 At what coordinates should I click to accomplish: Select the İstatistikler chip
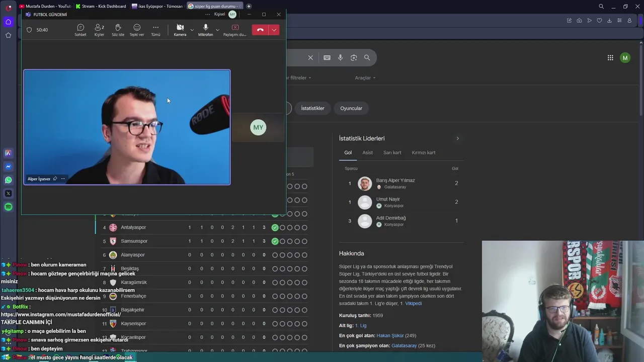click(x=312, y=108)
